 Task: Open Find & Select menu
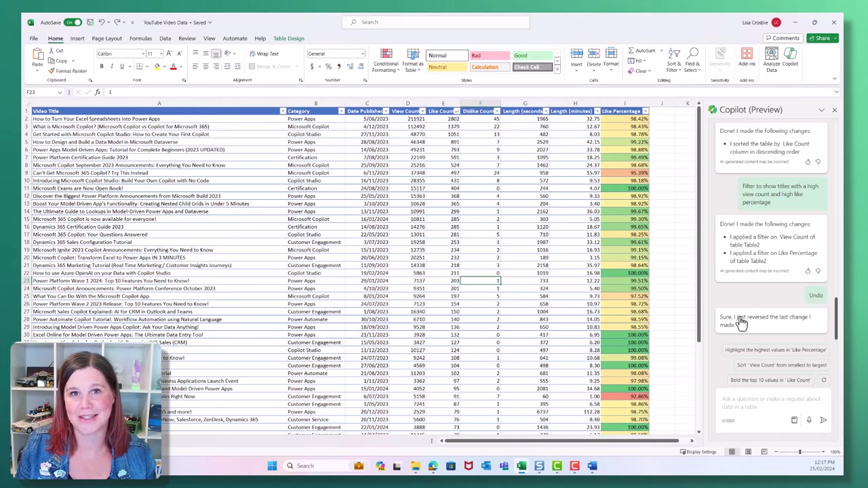point(692,61)
